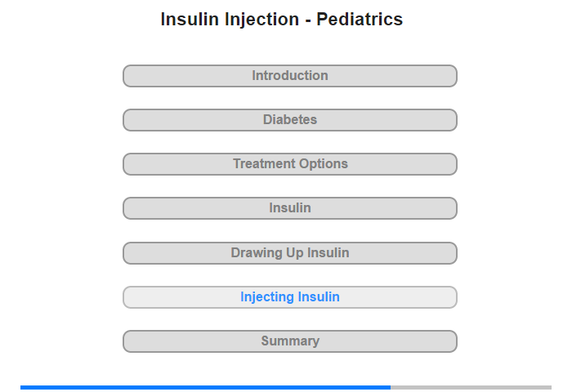
Task: Pick Summary from the chapter menu
Action: coord(289,341)
